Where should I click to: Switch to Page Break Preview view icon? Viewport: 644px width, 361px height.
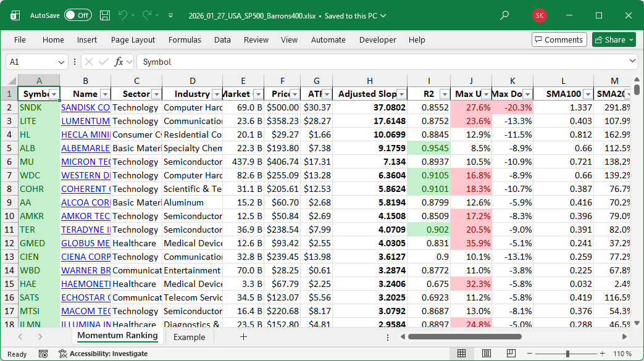512,354
